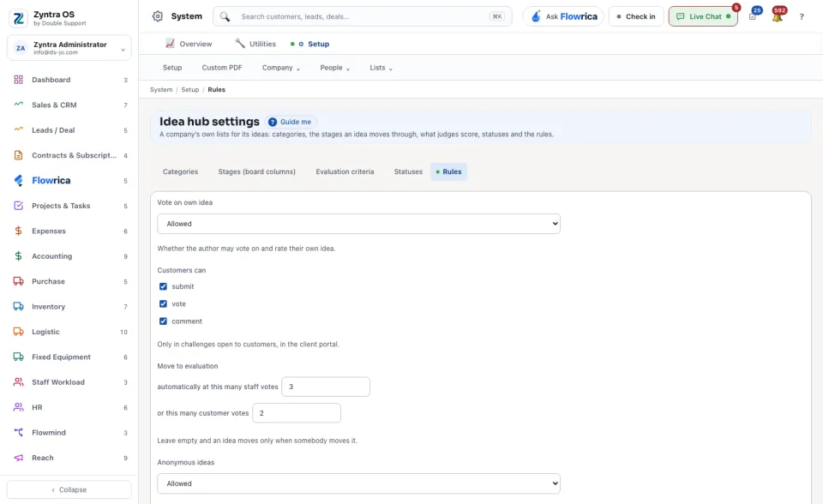Click the Fixed Equipment truck icon

[x=18, y=357]
